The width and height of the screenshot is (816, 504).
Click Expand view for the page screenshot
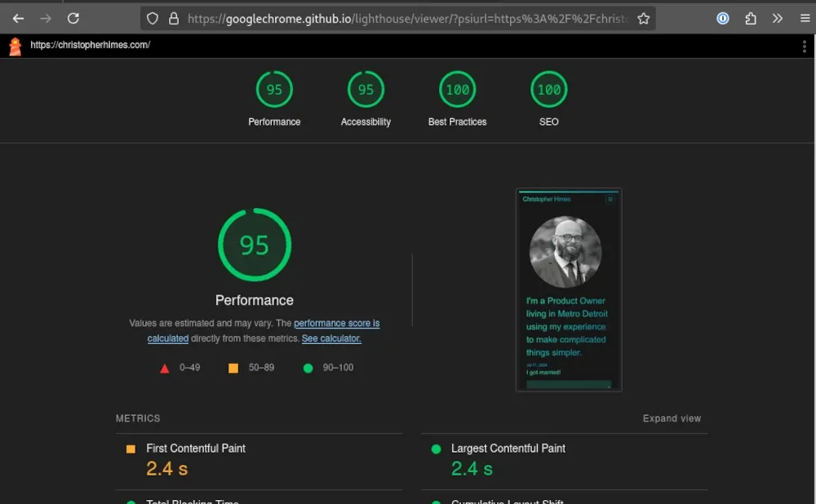[672, 418]
